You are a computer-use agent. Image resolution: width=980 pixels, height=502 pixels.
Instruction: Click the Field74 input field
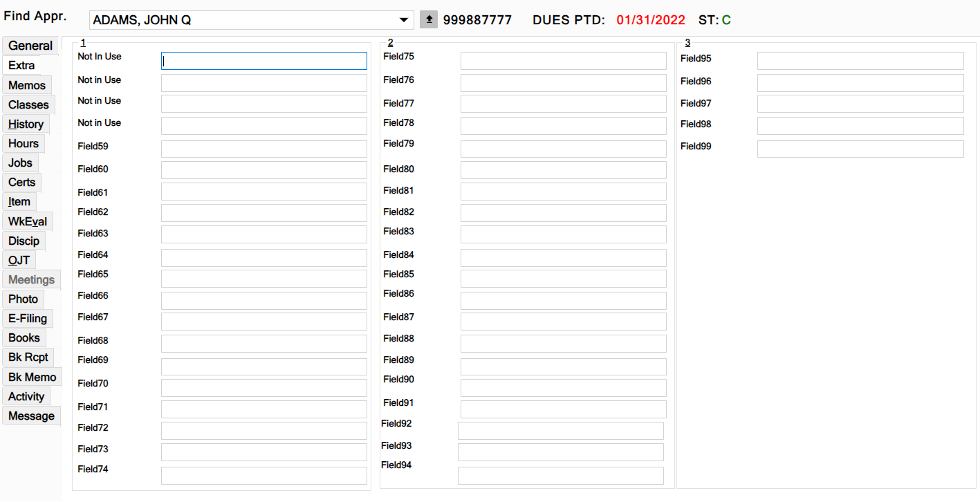pyautogui.click(x=264, y=476)
